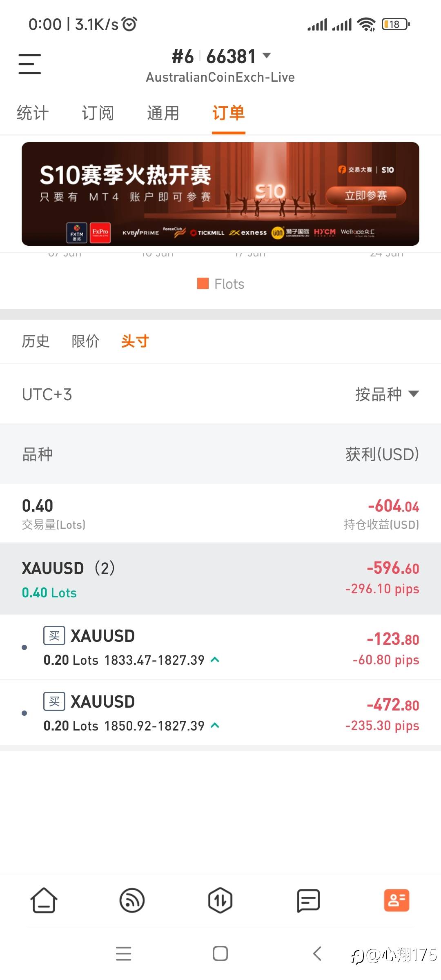Open Android recent apps icon
Viewport: 441px width, 980px height.
pyautogui.click(x=123, y=953)
